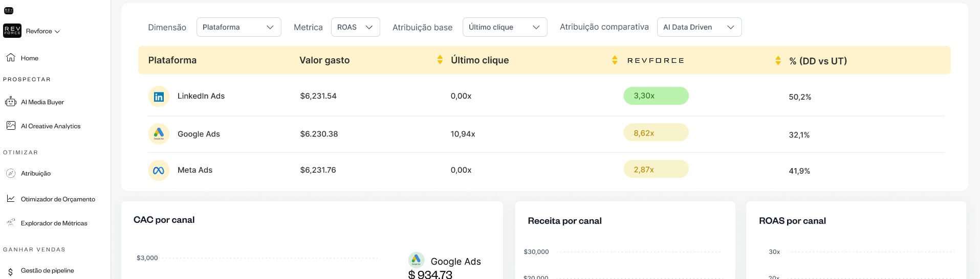
Task: Click the $3,000 axis label in CAC chart
Action: point(147,258)
